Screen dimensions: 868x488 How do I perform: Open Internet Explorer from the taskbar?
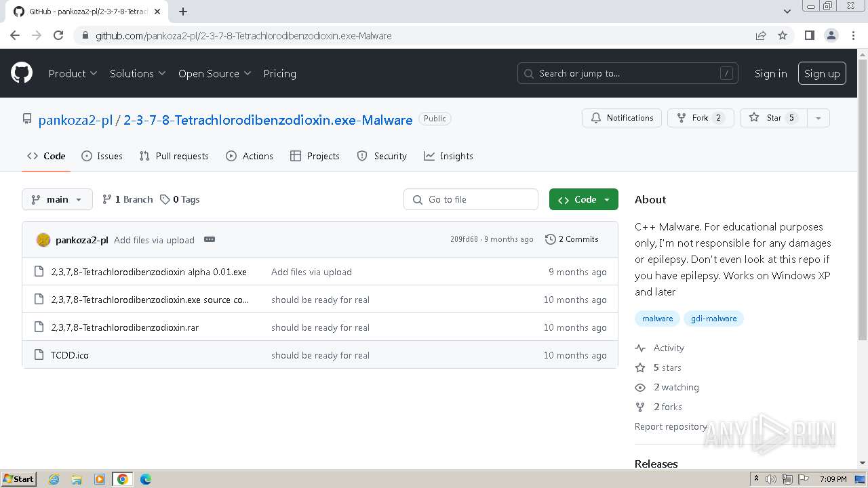tap(54, 479)
